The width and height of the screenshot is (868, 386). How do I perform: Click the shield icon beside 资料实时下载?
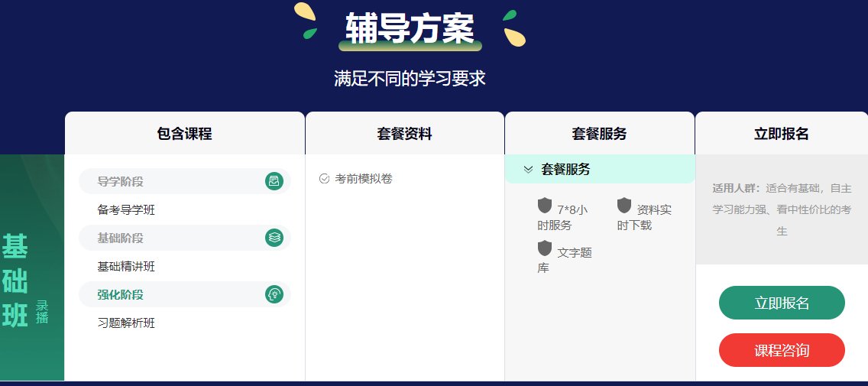[x=624, y=206]
